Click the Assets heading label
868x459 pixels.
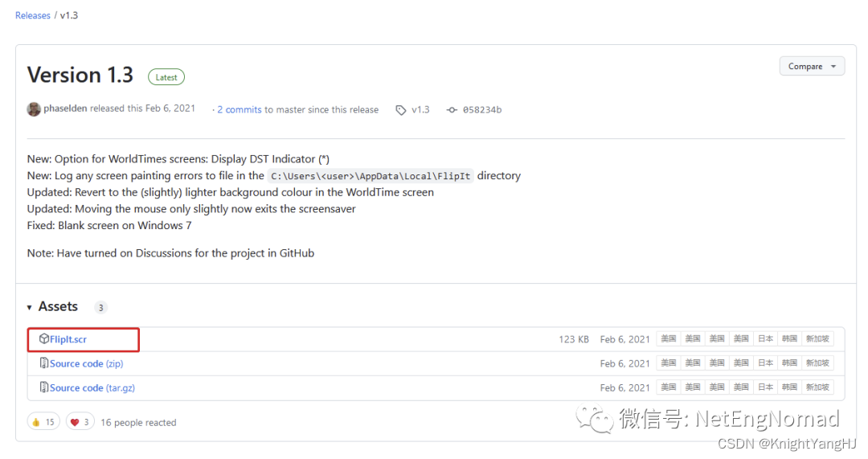(58, 307)
